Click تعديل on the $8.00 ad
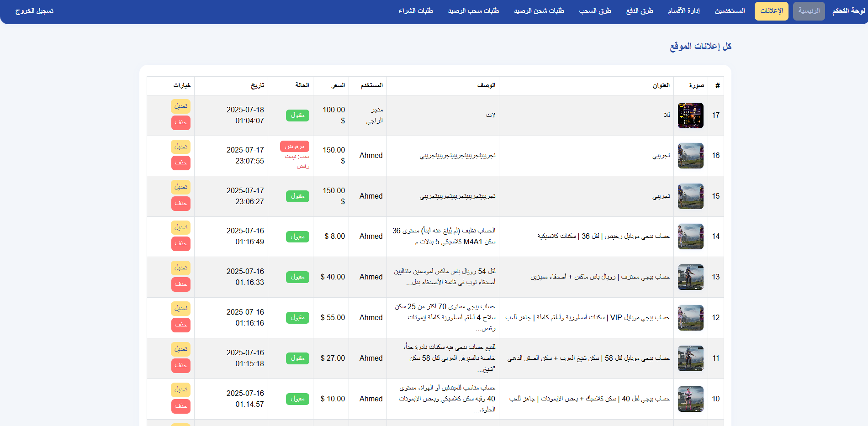The width and height of the screenshot is (868, 426). coord(180,227)
